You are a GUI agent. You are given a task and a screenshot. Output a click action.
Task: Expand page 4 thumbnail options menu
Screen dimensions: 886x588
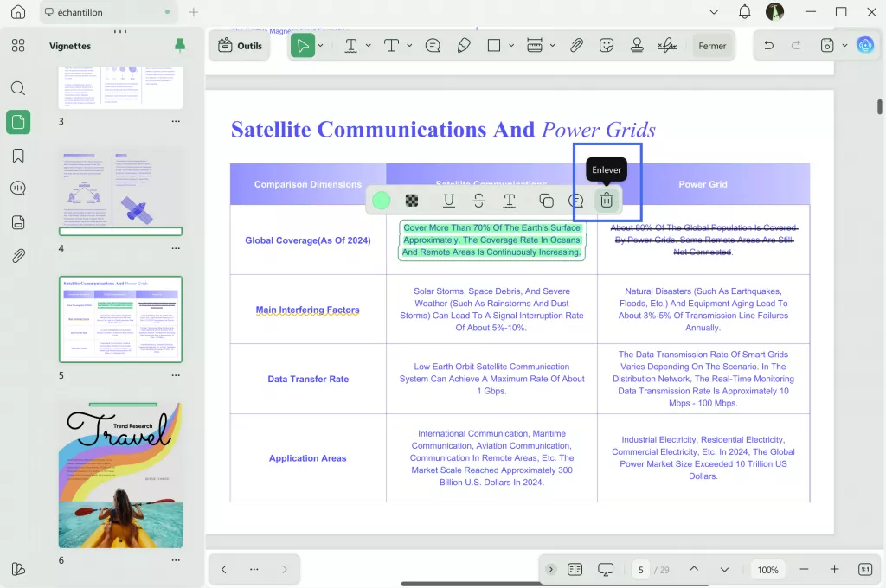pos(176,249)
